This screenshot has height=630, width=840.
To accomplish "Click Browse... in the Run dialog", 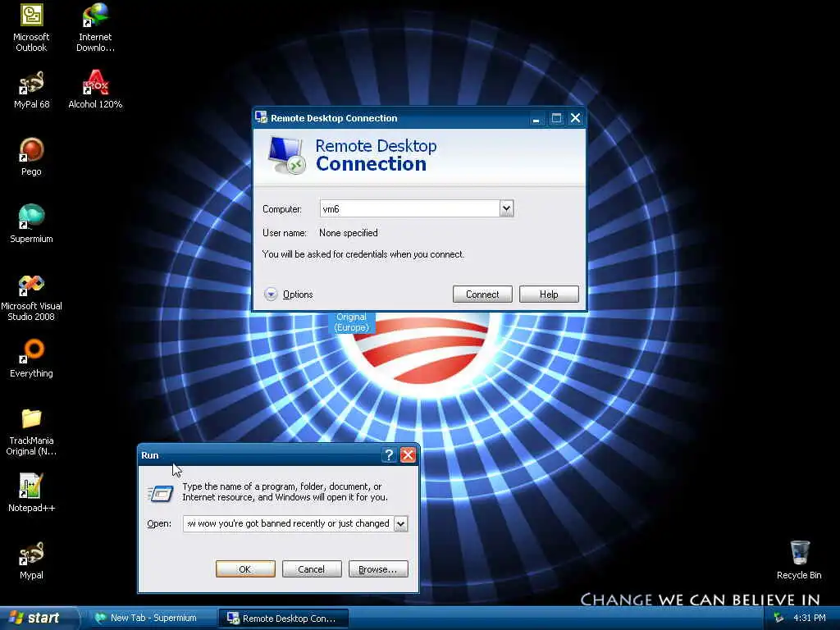I will click(378, 569).
